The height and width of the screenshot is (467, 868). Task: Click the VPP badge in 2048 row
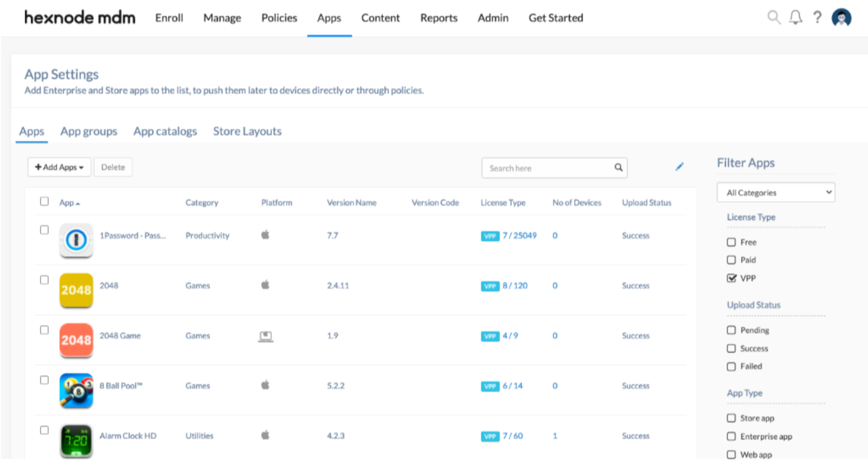[490, 286]
